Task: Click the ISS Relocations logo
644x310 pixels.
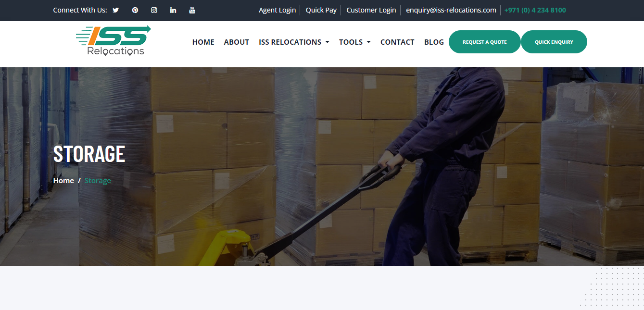Action: (113, 40)
